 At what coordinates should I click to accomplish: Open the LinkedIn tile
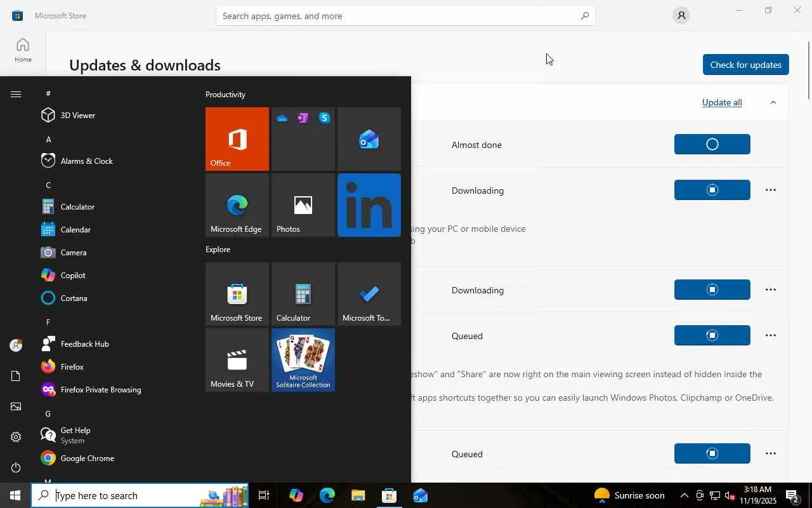point(369,205)
